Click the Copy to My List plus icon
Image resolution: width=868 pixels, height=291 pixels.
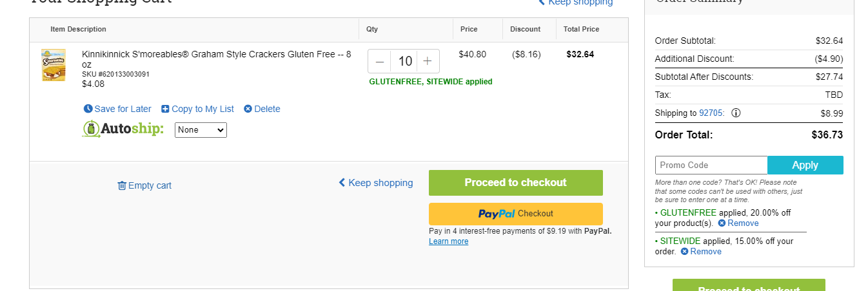(x=165, y=109)
